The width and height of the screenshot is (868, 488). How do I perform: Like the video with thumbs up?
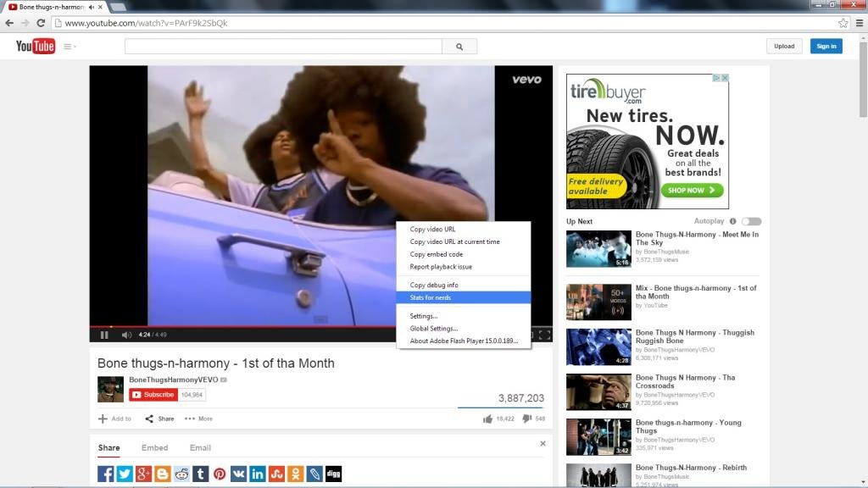(x=487, y=419)
